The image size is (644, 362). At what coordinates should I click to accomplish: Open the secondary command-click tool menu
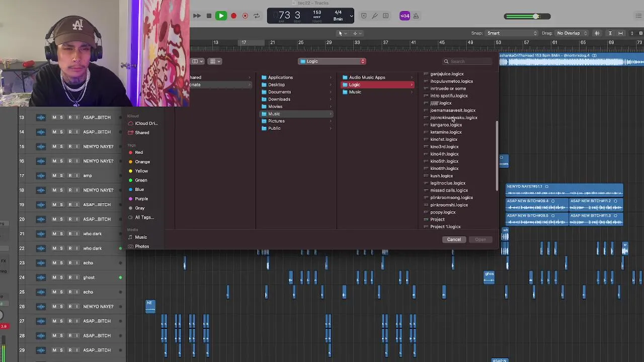[x=357, y=33]
